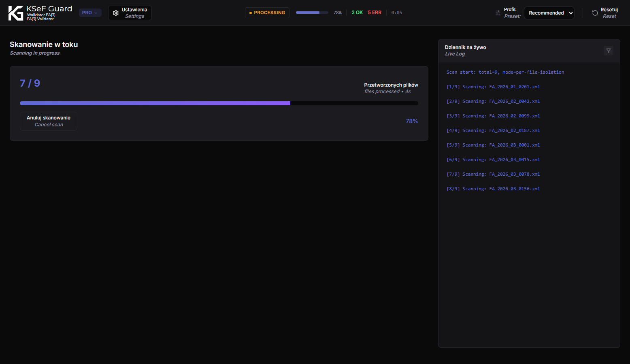Click log entry FA_2026_03_0001.xml
This screenshot has height=364, width=630.
pos(493,145)
